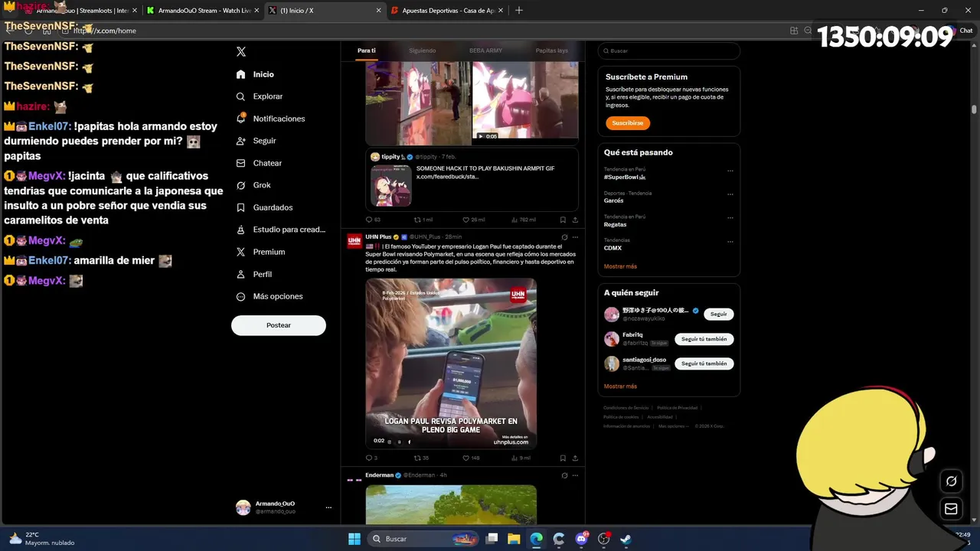This screenshot has width=980, height=551.
Task: Click Grok icon on UHN Plus post
Action: click(x=564, y=237)
